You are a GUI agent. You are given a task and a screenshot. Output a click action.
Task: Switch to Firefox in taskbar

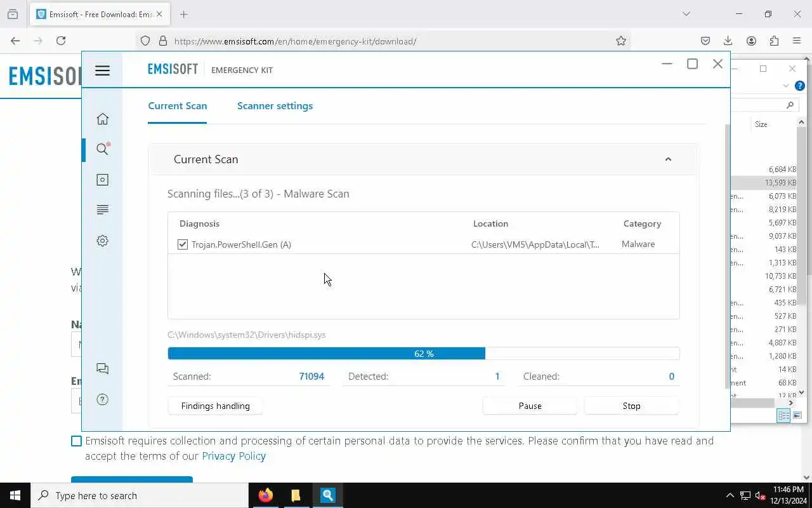tap(266, 495)
